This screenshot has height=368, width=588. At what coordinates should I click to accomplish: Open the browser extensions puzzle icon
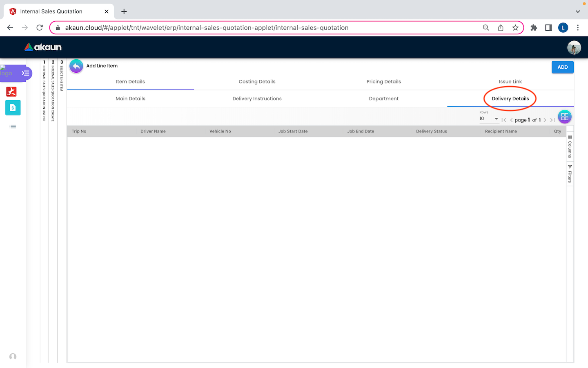(534, 28)
